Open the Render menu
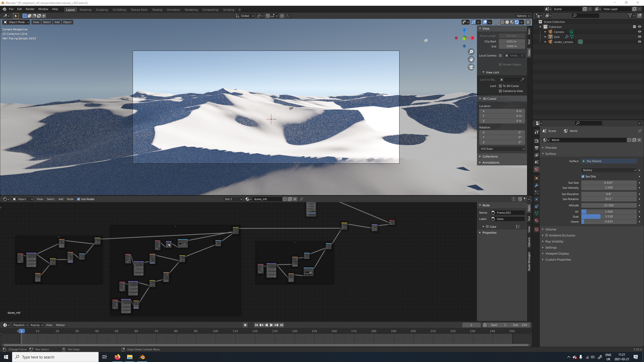This screenshot has width=644, height=362. click(30, 9)
